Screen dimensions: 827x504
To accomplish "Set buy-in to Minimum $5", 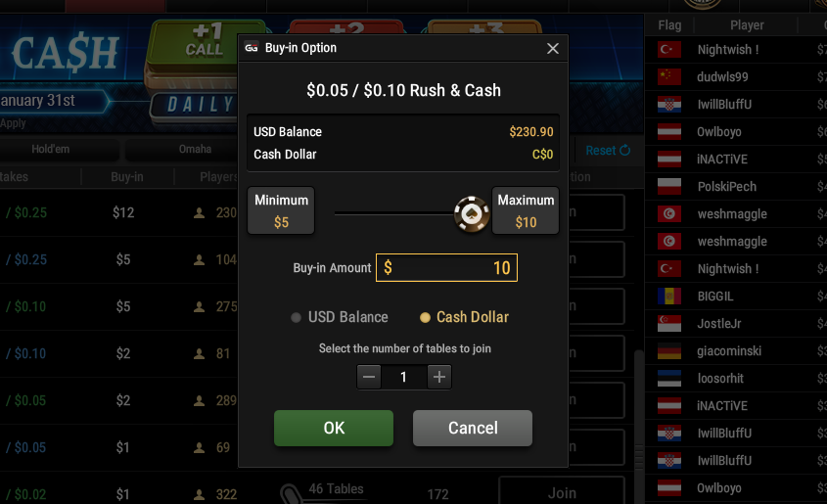I will pos(281,210).
